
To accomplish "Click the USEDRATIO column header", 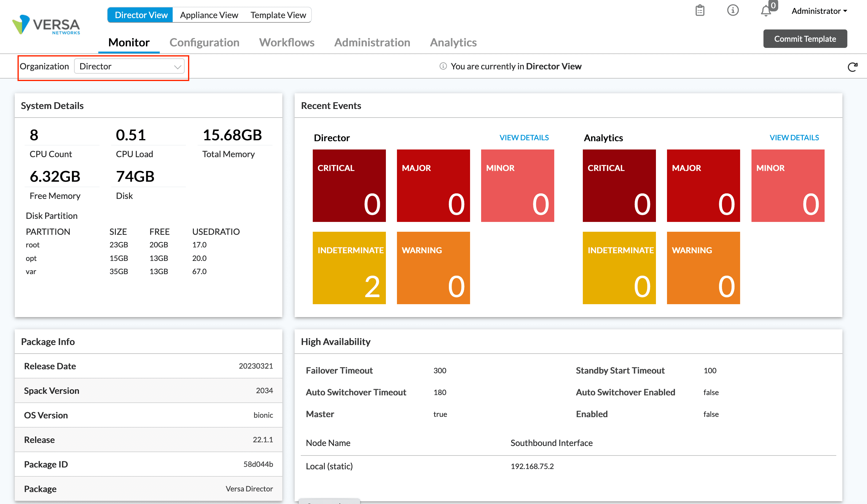I will 216,232.
